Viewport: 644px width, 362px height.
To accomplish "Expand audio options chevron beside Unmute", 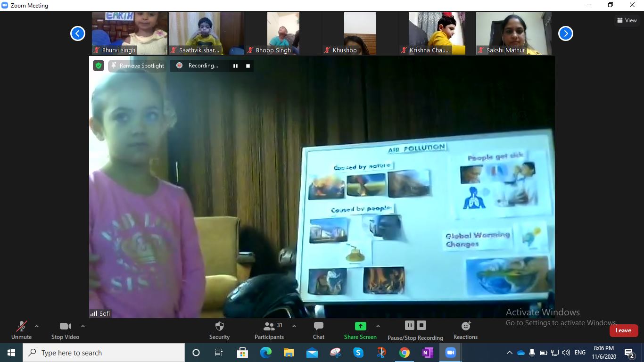I will [x=37, y=326].
